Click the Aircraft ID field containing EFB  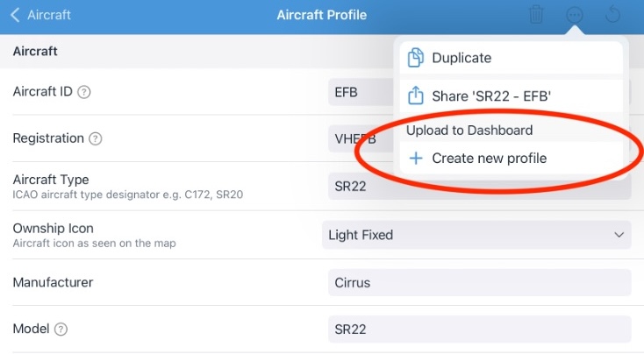click(x=360, y=92)
